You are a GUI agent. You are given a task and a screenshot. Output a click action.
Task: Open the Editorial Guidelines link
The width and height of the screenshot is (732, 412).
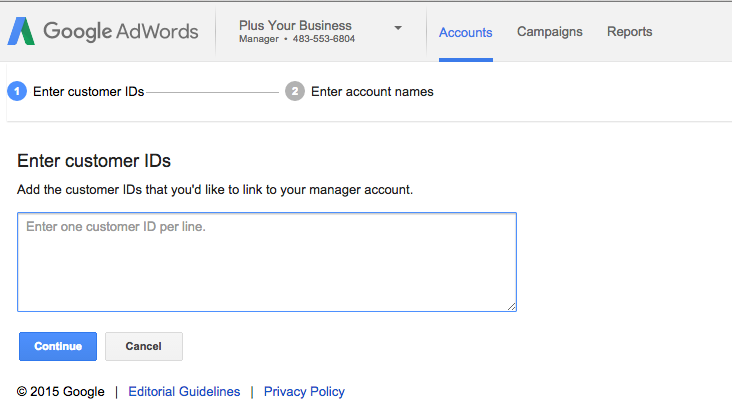pos(184,391)
